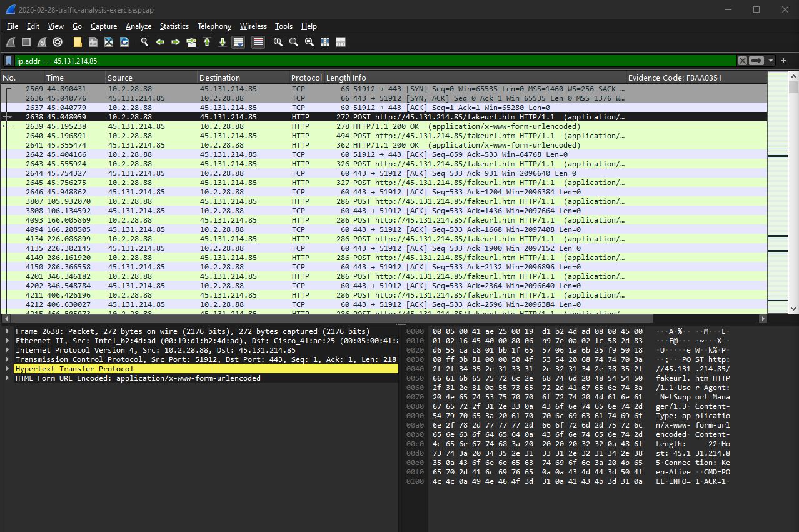Expand Internet Protocol Version 4 details
The image size is (799, 532).
7,350
